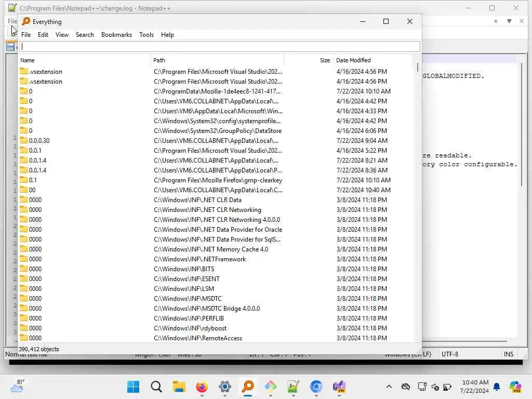Open the Bookmarks menu in Everything
532x399 pixels.
116,35
